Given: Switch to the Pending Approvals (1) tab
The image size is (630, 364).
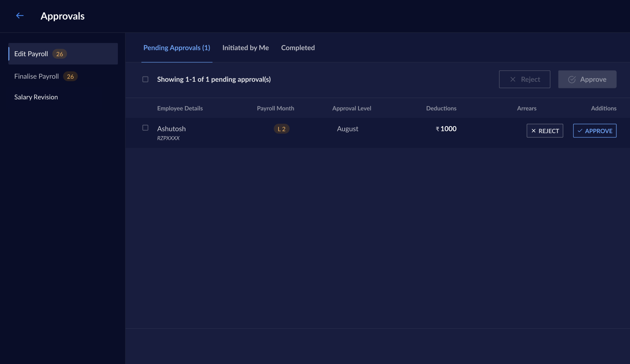Looking at the screenshot, I should (177, 48).
